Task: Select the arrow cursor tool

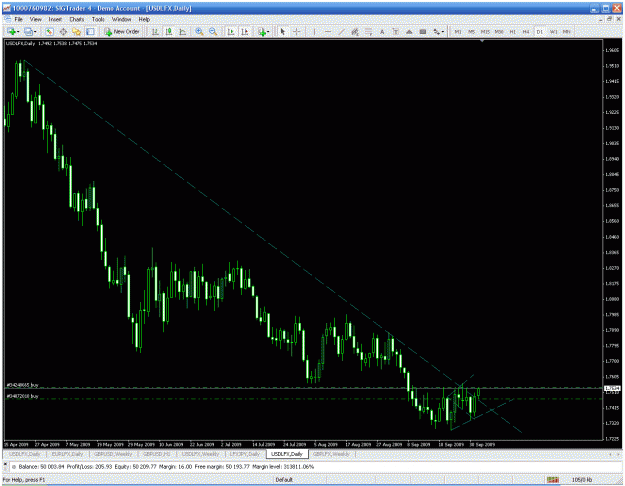Action: 283,31
